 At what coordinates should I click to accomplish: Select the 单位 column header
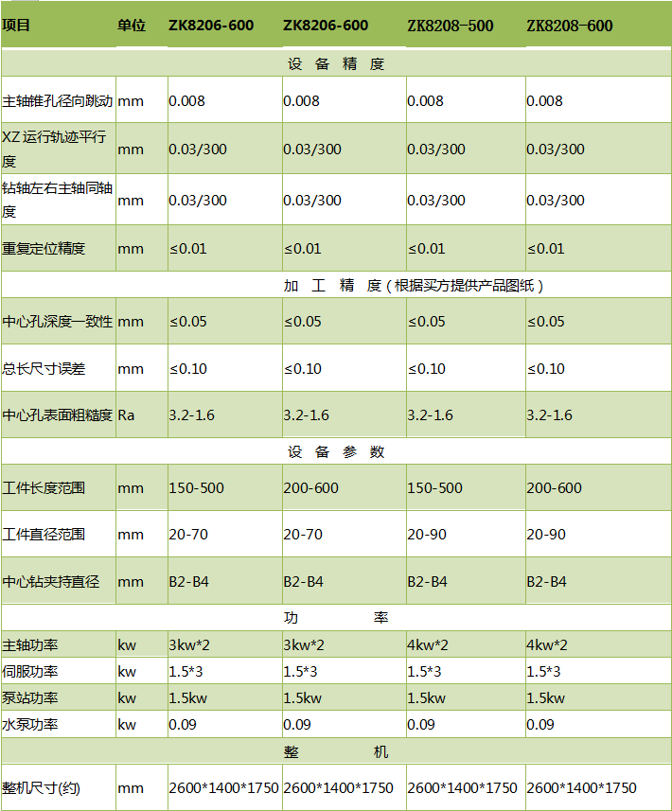coord(132,26)
